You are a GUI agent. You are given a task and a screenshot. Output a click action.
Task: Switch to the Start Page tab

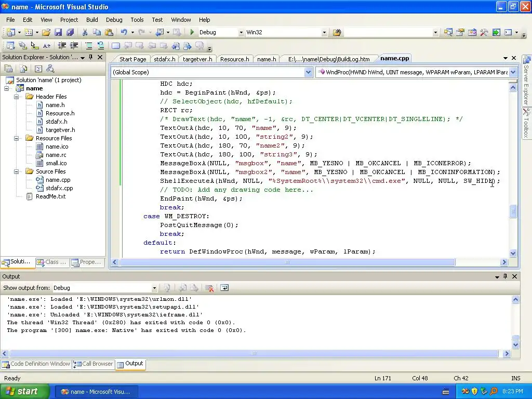coord(132,59)
